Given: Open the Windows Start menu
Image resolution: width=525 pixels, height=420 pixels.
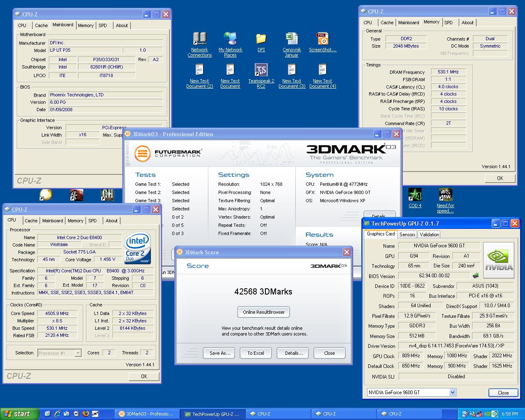Looking at the screenshot, I should pyautogui.click(x=20, y=414).
